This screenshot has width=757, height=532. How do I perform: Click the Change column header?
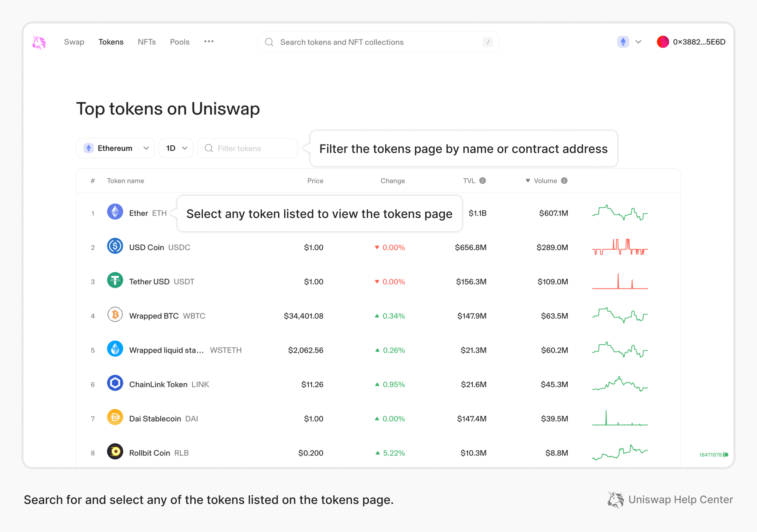click(x=393, y=181)
